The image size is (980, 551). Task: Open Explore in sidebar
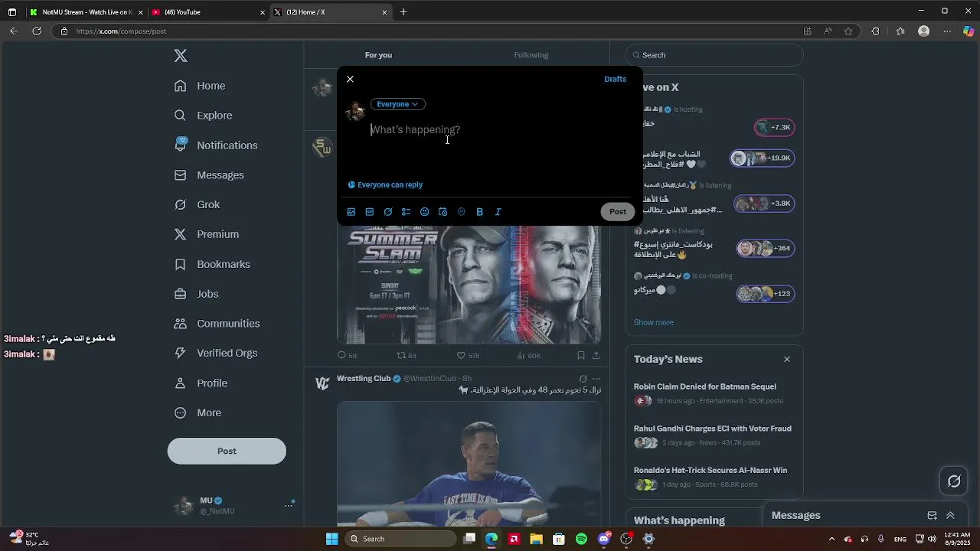click(203, 116)
